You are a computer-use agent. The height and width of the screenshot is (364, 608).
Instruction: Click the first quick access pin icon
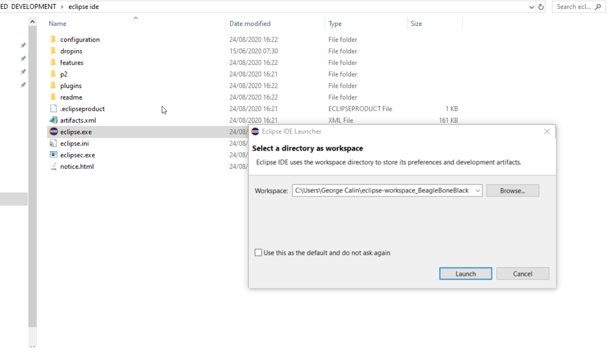(23, 45)
